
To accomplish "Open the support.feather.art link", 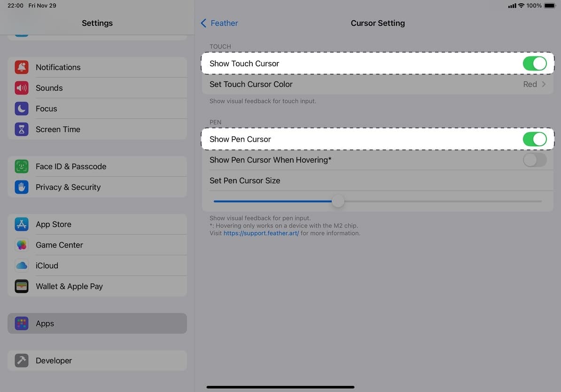I will tap(261, 233).
